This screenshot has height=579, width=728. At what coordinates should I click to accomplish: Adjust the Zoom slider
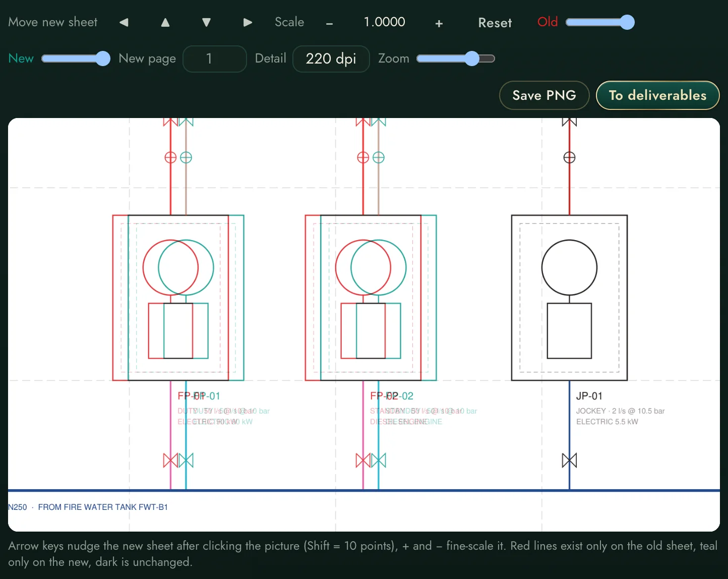(456, 59)
